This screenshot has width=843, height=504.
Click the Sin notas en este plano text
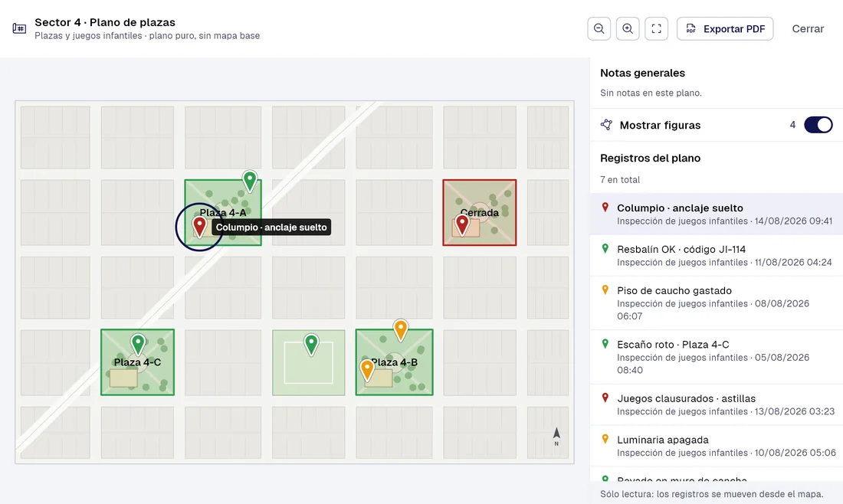click(651, 93)
